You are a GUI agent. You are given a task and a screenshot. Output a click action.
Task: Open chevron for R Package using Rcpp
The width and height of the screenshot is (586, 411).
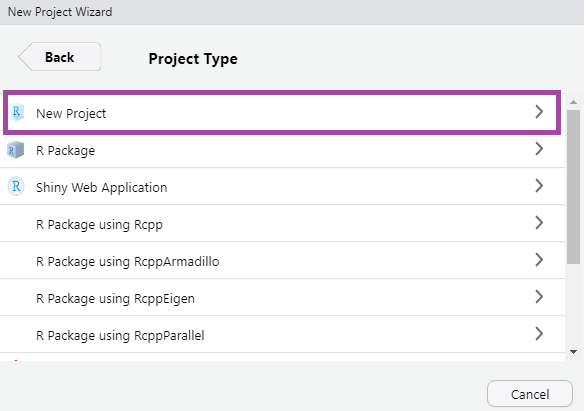[539, 223]
